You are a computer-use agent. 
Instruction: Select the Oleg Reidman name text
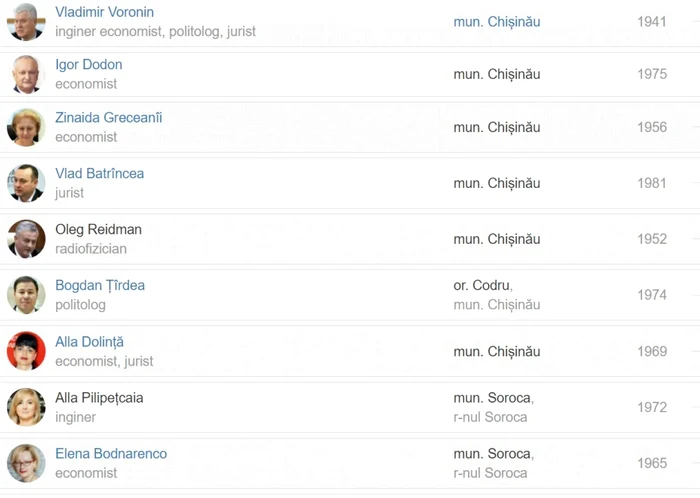point(98,229)
